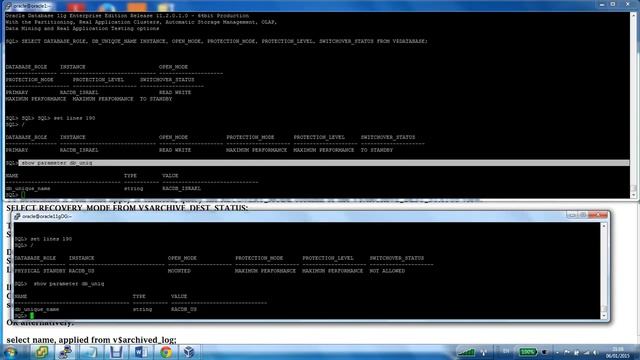Click 'RACDB_ISRAEL' value under VALUE column
Image resolution: width=640 pixels, height=360 pixels.
point(181,189)
